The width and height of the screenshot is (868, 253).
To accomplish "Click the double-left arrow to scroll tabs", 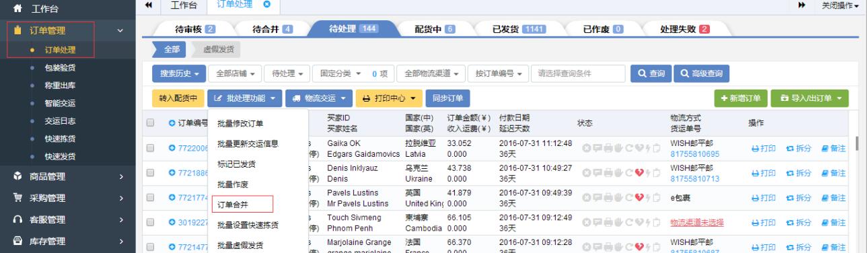I will [149, 5].
